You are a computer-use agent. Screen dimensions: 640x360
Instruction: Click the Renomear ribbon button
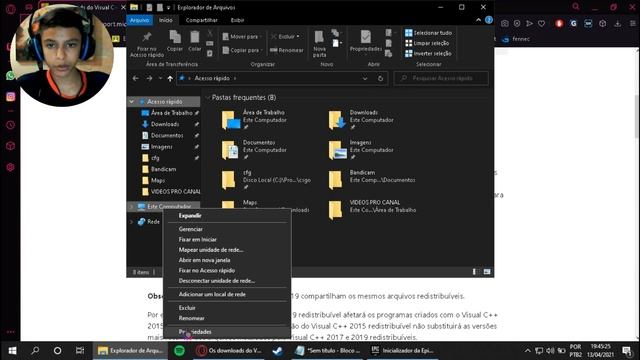tap(287, 50)
